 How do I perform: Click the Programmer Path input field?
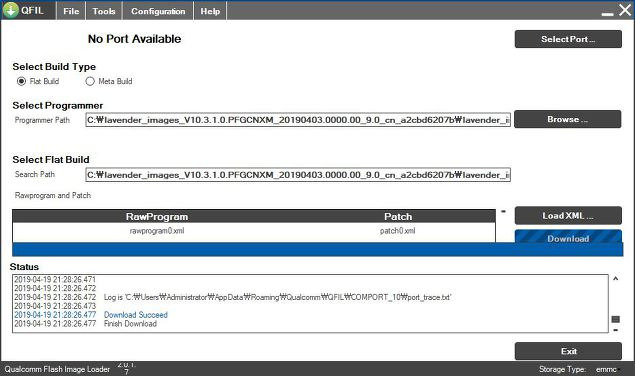tap(298, 120)
